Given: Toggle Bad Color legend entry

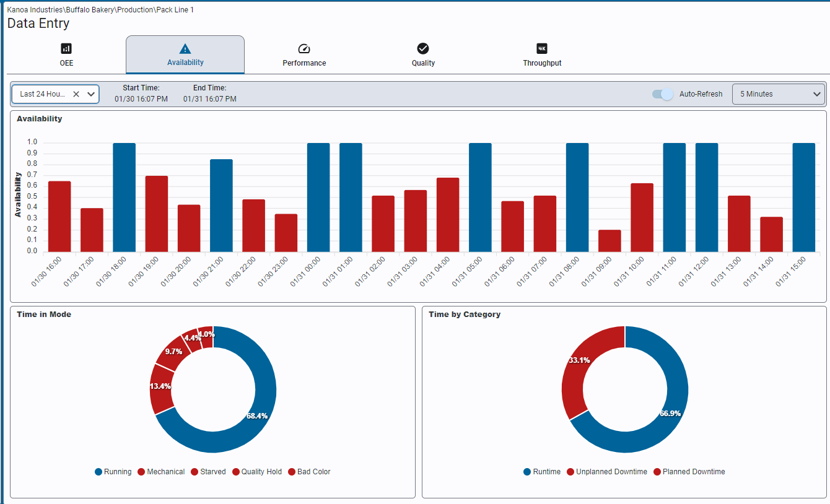Looking at the screenshot, I should (309, 472).
